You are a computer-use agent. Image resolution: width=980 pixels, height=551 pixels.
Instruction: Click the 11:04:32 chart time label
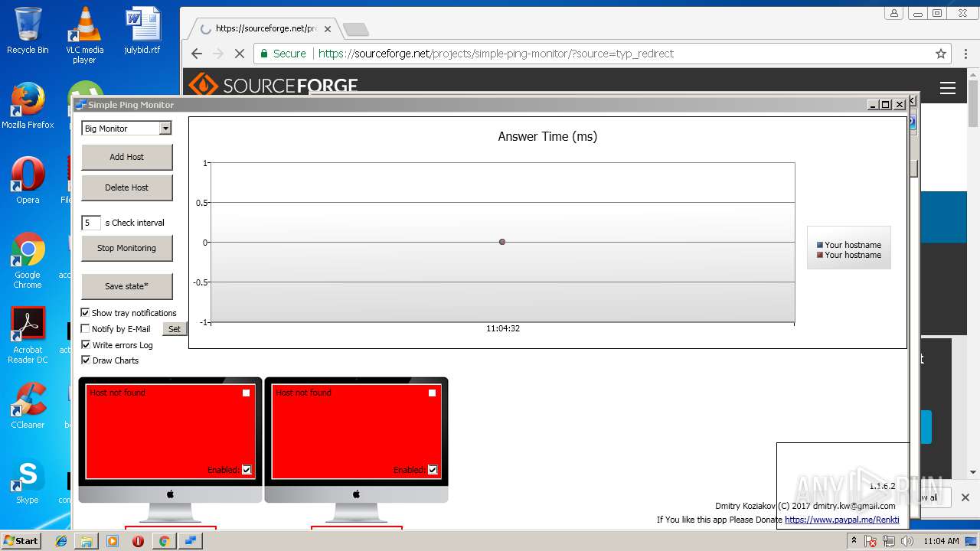click(503, 328)
